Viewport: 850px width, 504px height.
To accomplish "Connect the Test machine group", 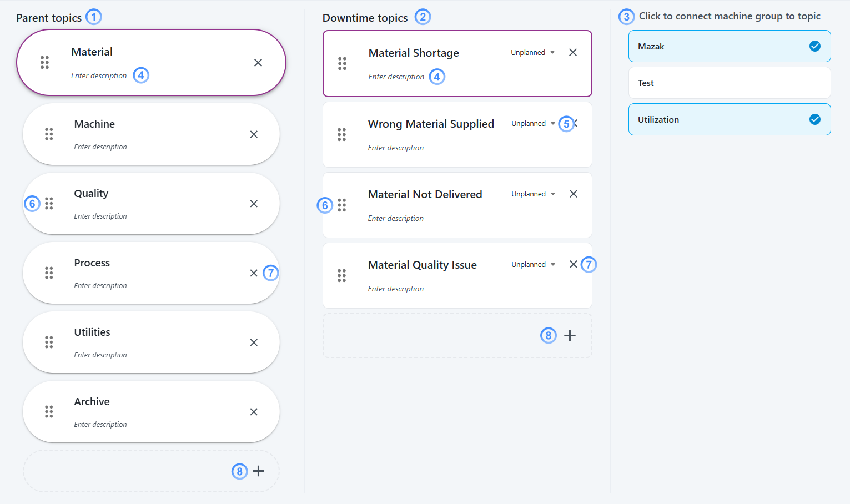I will [730, 83].
